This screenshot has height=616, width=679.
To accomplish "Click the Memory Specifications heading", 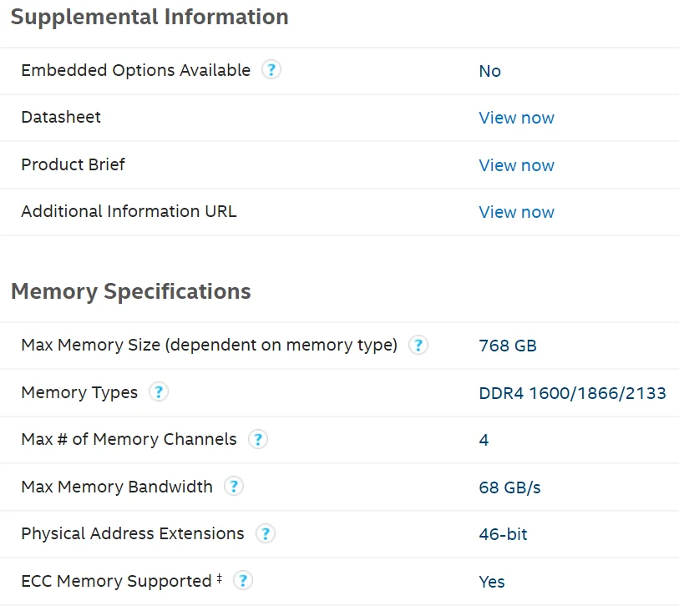I will click(x=130, y=291).
